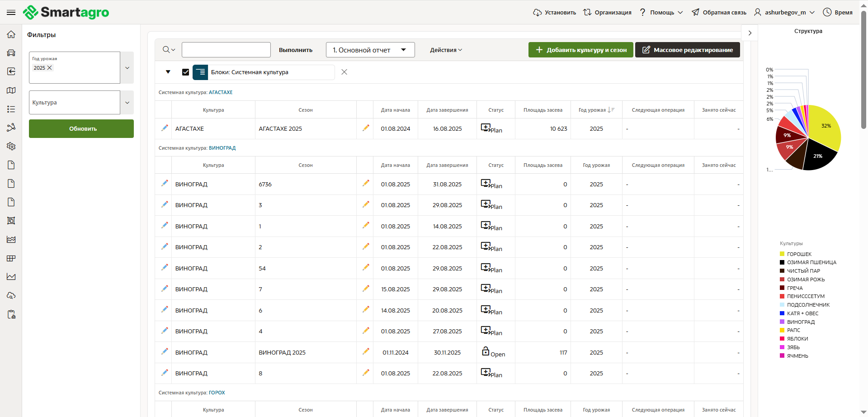Click the Добавить культуру и сезон button
Screen dimensions: 868x417
coord(580,50)
